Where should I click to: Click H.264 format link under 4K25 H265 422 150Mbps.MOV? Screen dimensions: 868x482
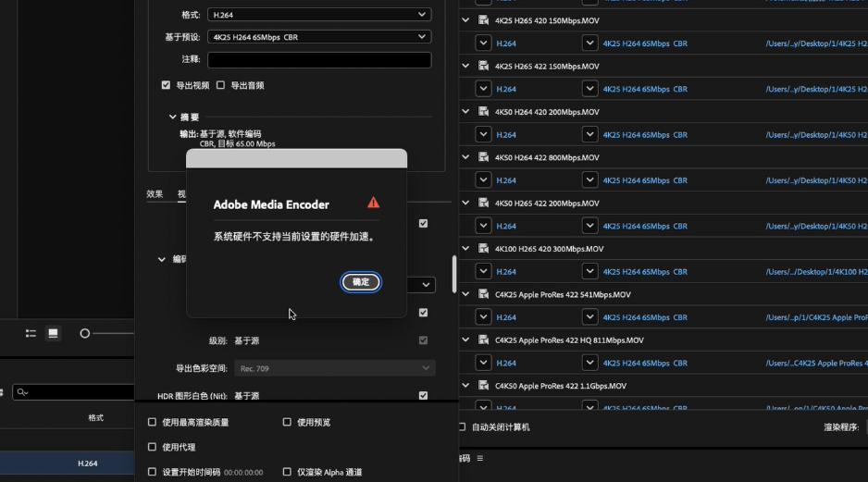click(x=506, y=89)
